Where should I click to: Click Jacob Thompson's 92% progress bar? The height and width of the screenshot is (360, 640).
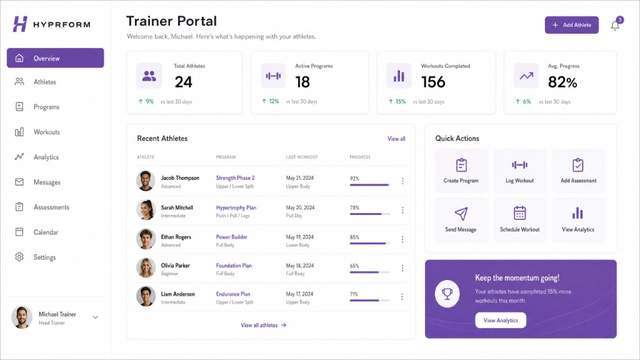[x=370, y=185]
